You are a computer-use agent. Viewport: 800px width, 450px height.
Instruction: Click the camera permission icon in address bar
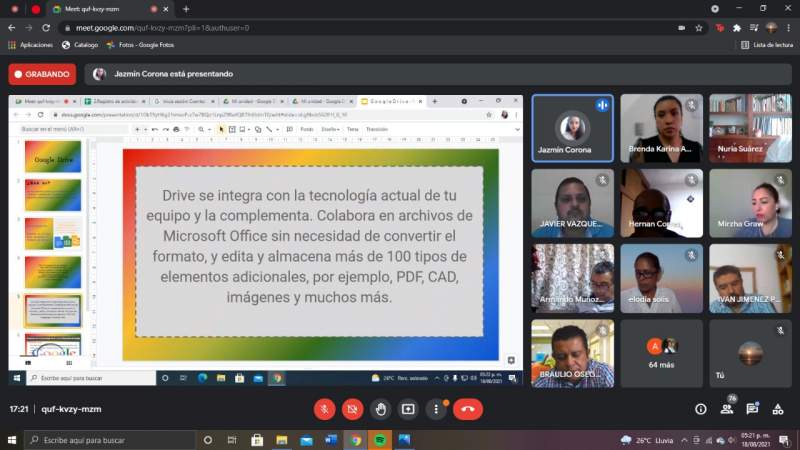682,28
